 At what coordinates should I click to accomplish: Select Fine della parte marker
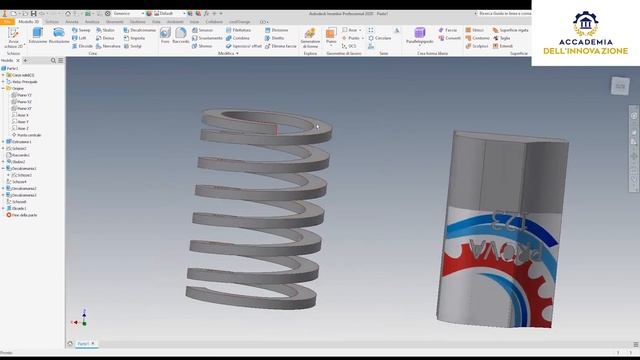(x=22, y=215)
